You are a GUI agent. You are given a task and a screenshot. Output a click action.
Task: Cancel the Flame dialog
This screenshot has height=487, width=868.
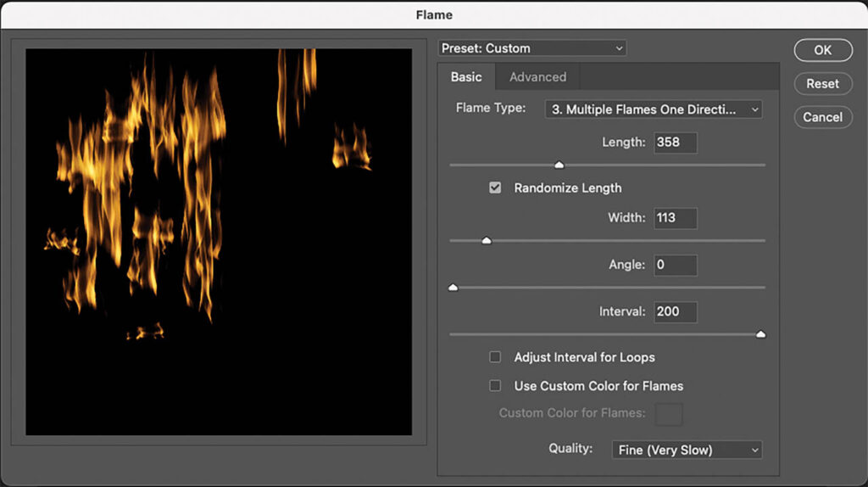click(x=822, y=117)
